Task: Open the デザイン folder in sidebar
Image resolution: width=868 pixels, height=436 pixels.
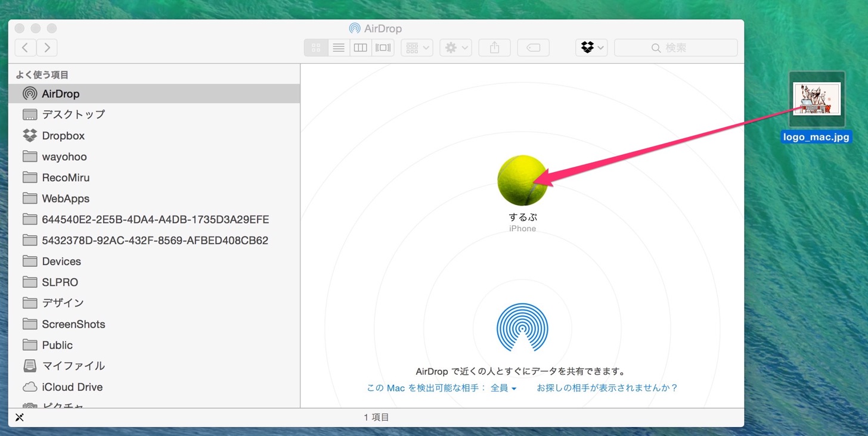Action: pos(154,303)
